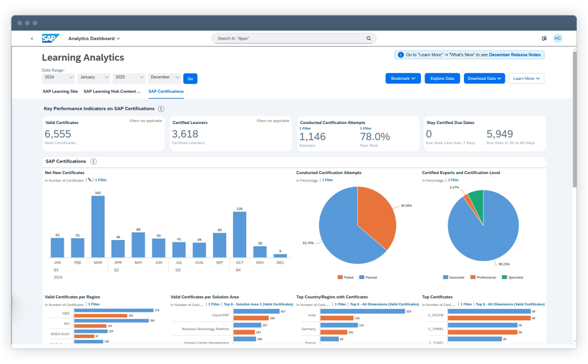Viewport: 588px width, 364px height.
Task: Open the notifications icon in header
Action: tap(544, 38)
